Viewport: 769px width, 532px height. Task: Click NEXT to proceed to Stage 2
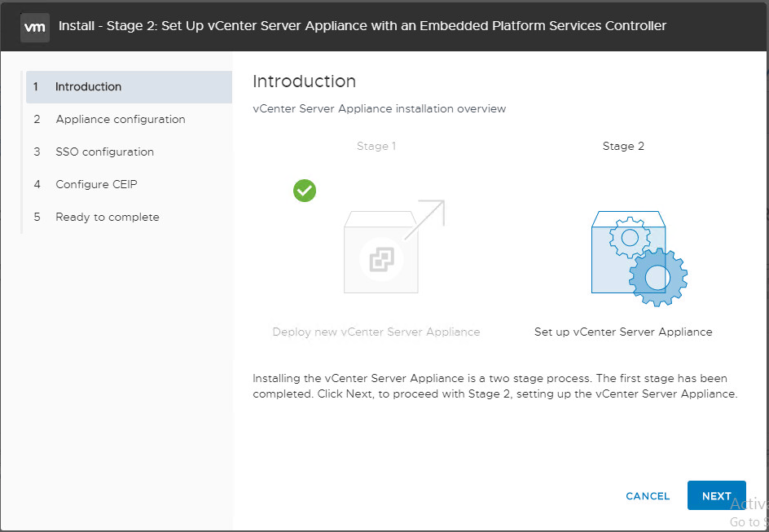(716, 495)
